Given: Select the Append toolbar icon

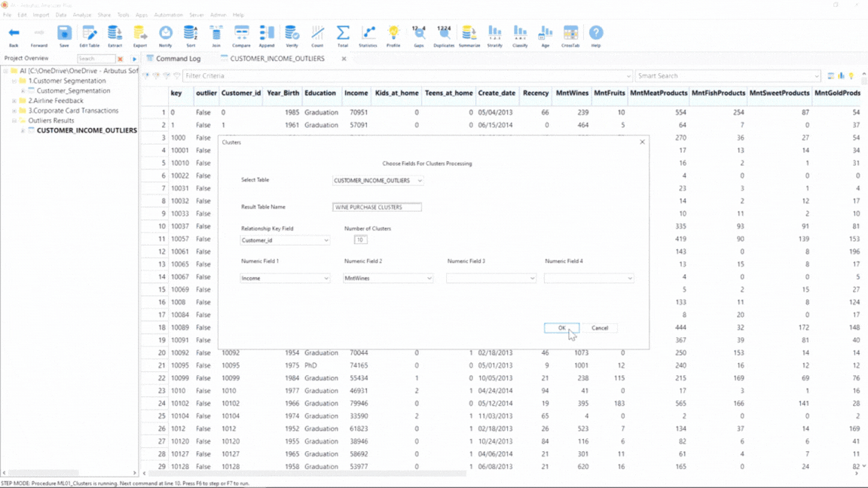Looking at the screenshot, I should coord(267,33).
